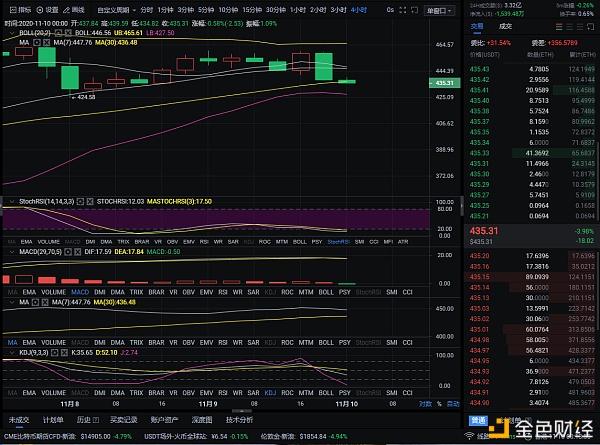600x445 pixels.
Task: Collapse the StochRSI panel
Action: tap(11, 202)
